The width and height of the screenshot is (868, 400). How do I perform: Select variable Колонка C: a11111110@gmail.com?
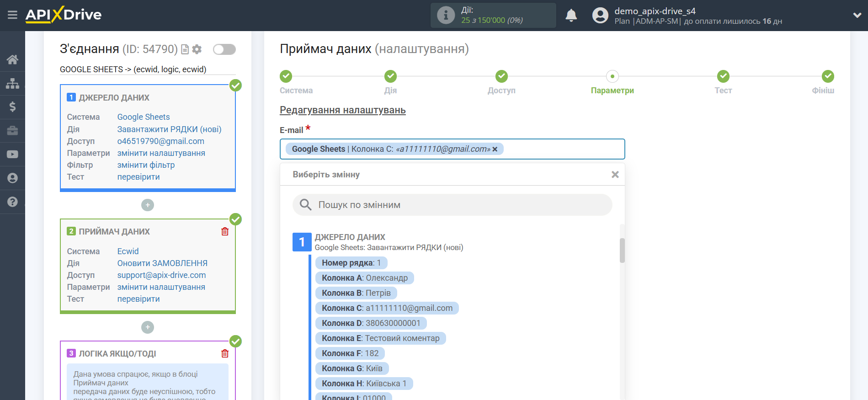(x=387, y=308)
